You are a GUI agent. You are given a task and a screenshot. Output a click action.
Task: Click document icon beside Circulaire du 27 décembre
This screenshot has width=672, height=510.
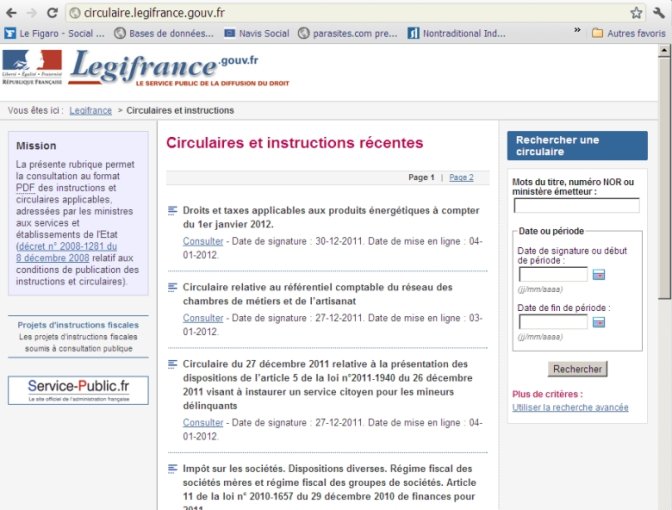(172, 364)
